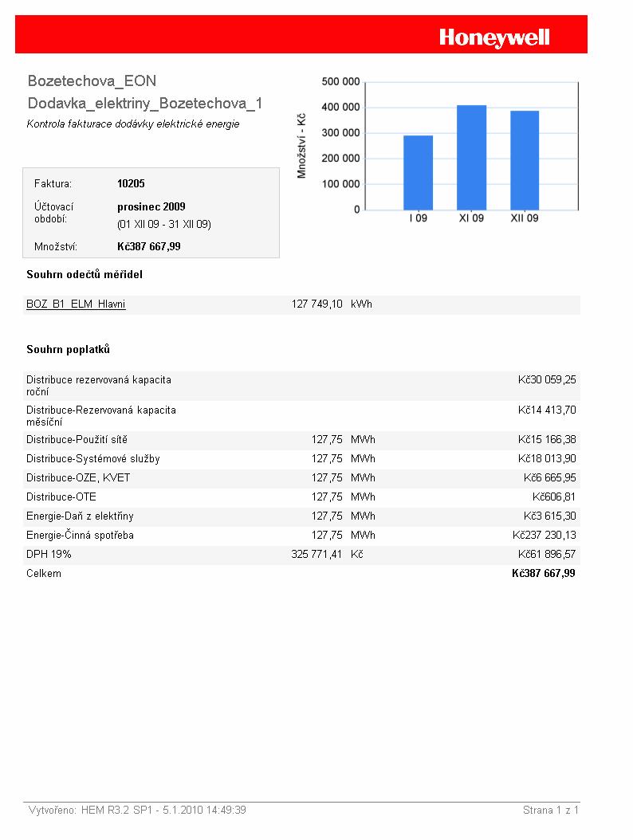Click the invoice number 10205
Image resolution: width=633 pixels, height=840 pixels.
131,184
